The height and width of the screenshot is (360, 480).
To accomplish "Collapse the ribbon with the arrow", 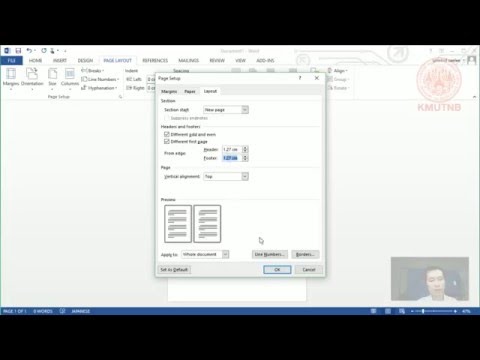I will [x=474, y=97].
